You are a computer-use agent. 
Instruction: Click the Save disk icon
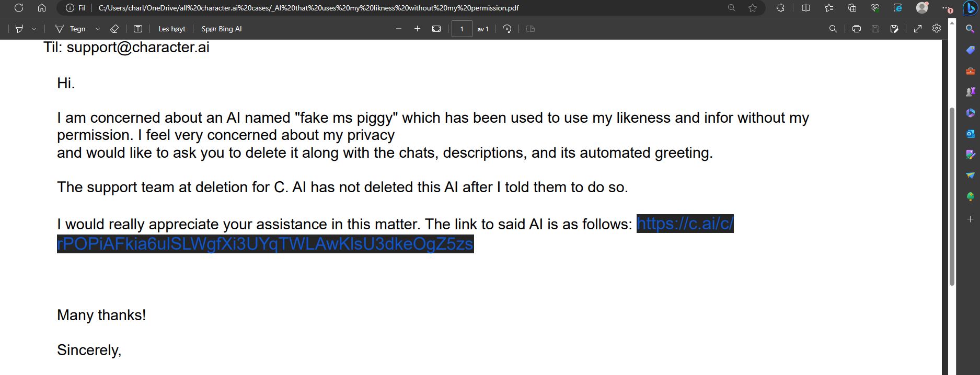(x=875, y=29)
